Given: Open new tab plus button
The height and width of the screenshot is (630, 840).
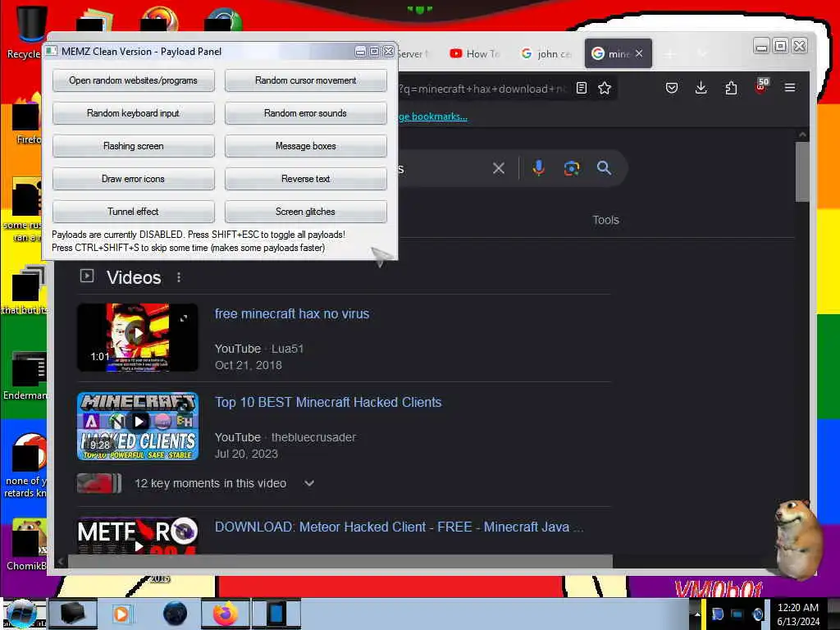Looking at the screenshot, I should point(669,53).
